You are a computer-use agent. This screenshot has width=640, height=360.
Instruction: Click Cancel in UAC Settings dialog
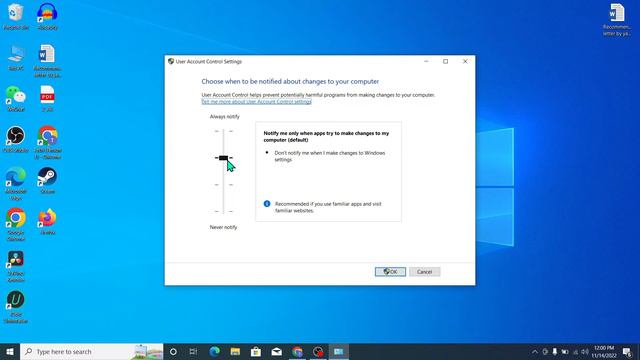tap(424, 271)
